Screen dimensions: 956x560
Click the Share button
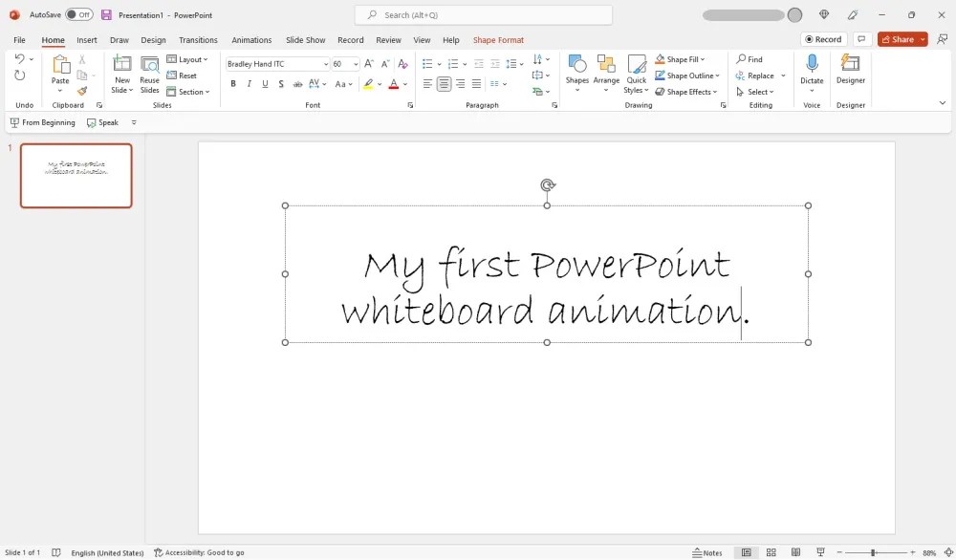pyautogui.click(x=901, y=39)
